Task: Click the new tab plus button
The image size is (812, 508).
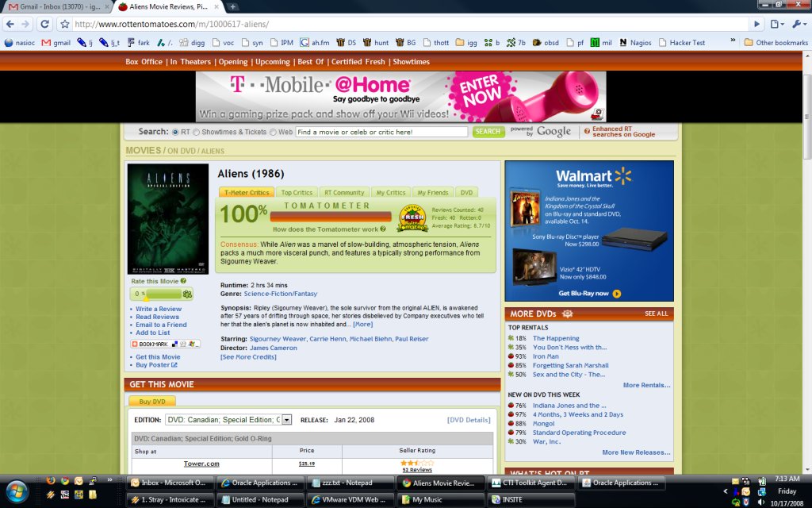Action: (232, 6)
